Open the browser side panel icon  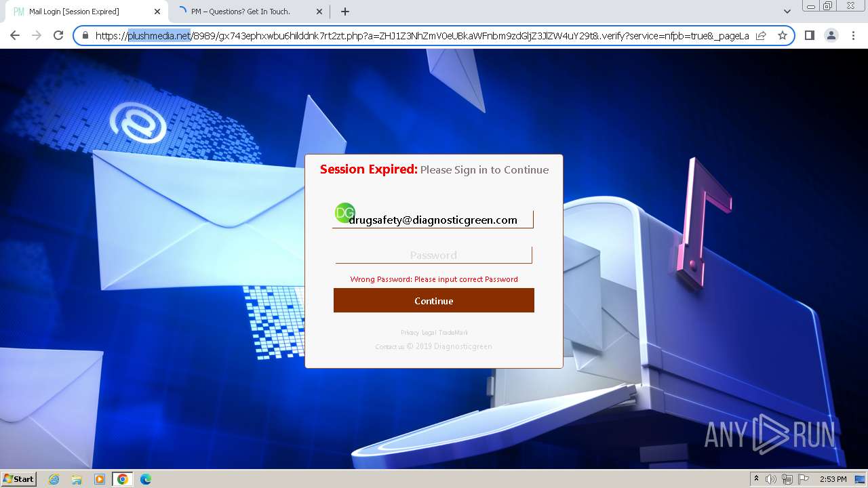[809, 35]
